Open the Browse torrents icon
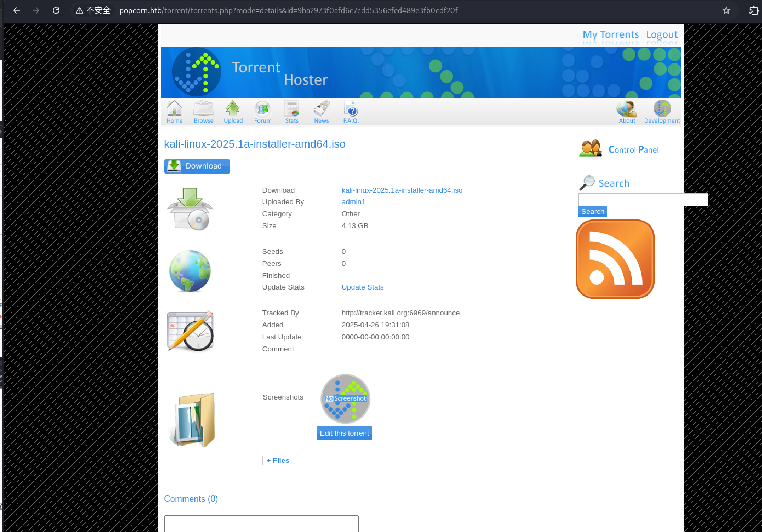The height and width of the screenshot is (532, 762). click(x=203, y=112)
